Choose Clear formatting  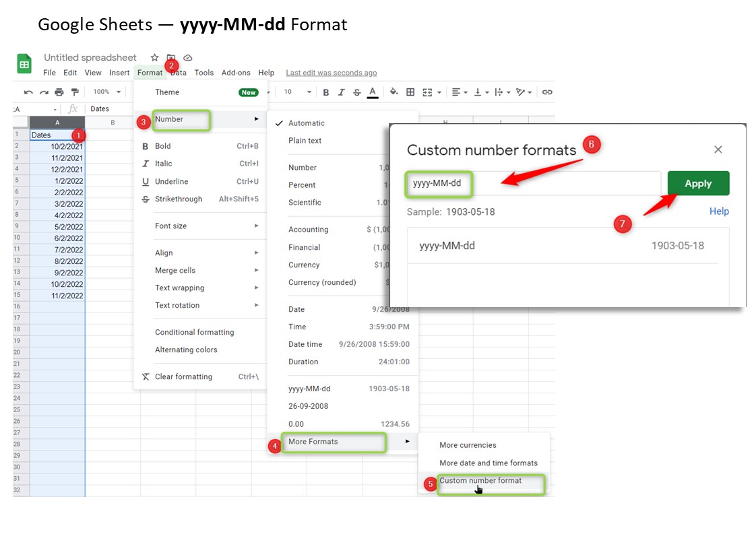(200, 376)
